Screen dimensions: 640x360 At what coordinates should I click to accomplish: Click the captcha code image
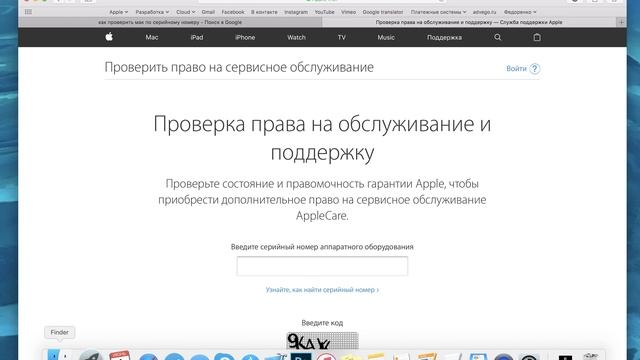pyautogui.click(x=322, y=341)
